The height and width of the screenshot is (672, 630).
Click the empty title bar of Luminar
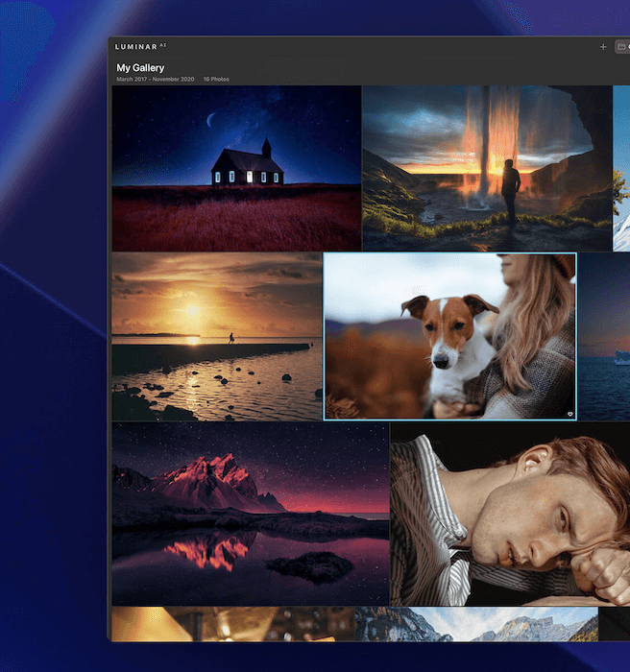(x=384, y=46)
